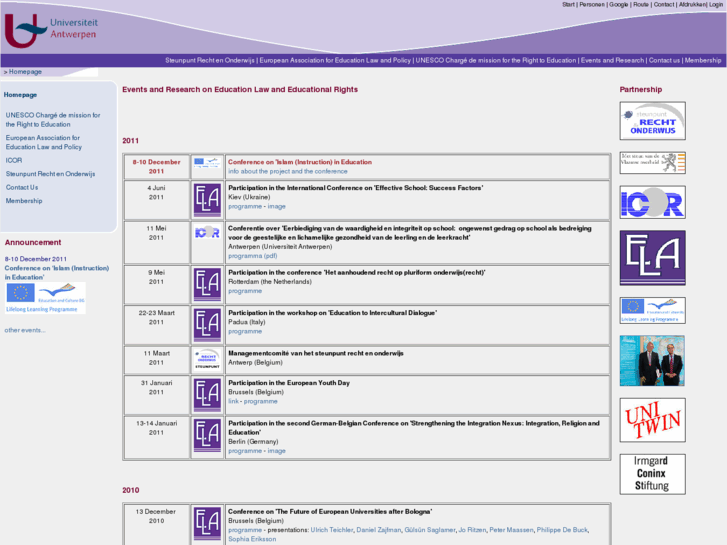This screenshot has height=545, width=727.
Task: Click the ELA icon in the 13-14 Januari row
Action: coord(207,435)
